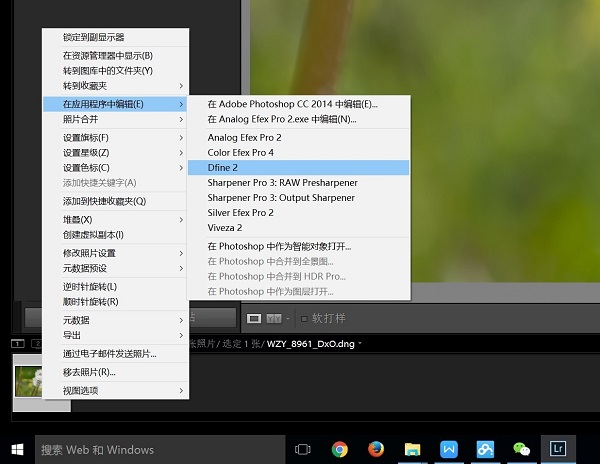Expand the 元数据 submenu
Viewport: 600px width, 464px height.
[115, 320]
